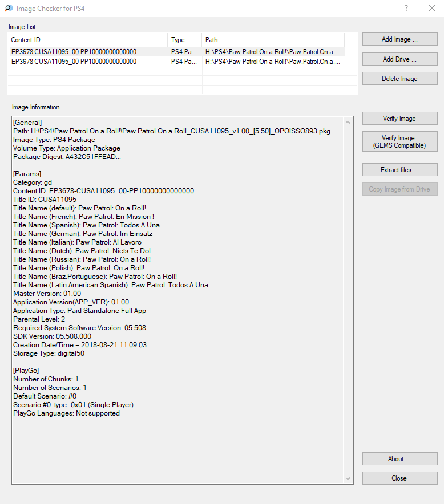Click the Title Name (Braz.Portuguese) line
Screen dimensions: 444x504
[95, 277]
